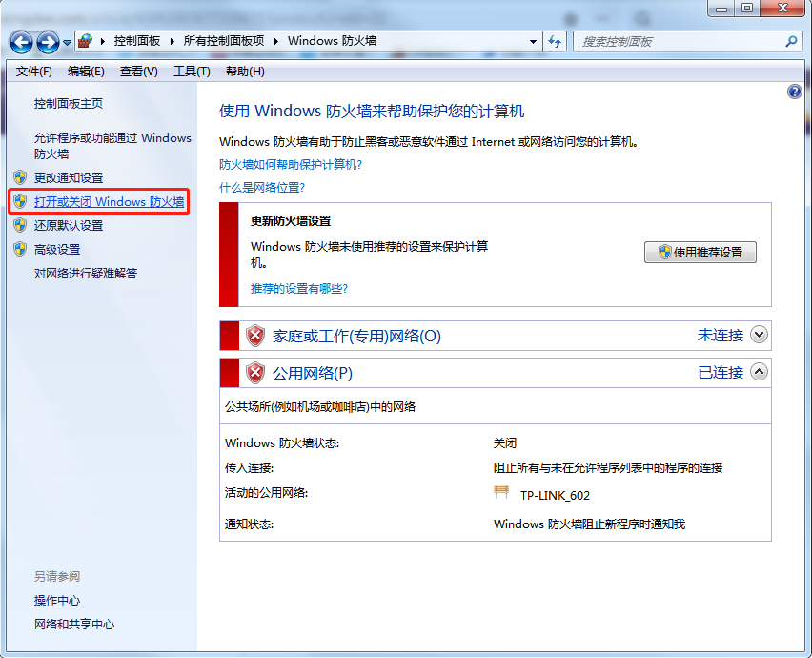Open the 帮助(H) menu
The image size is (812, 658).
pos(246,71)
